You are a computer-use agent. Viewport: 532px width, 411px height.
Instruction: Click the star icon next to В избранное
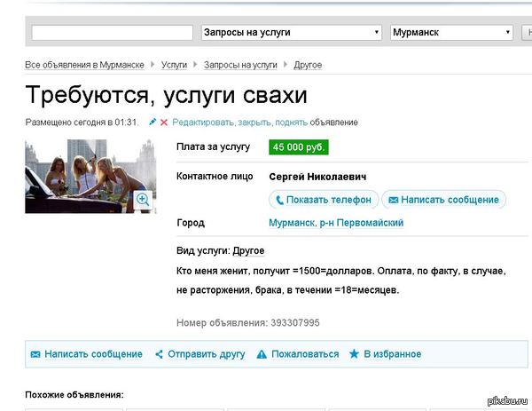354,354
